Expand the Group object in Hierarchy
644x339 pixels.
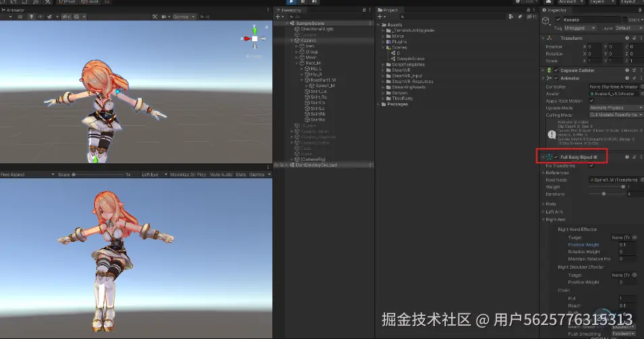coord(297,52)
